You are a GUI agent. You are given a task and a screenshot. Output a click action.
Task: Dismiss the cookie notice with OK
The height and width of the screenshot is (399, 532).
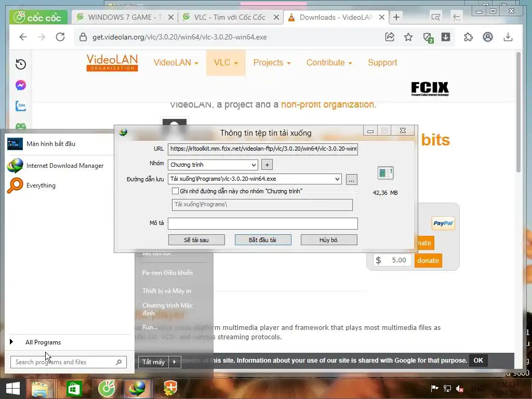478,361
